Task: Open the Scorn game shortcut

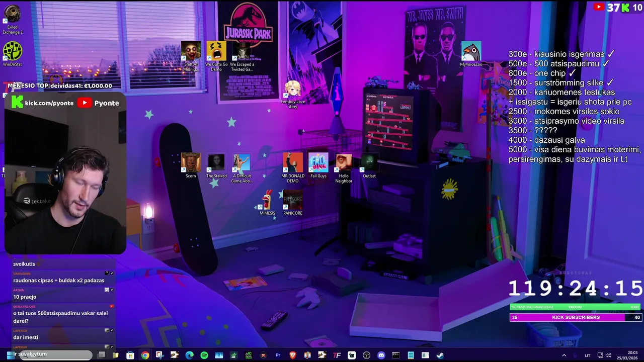Action: 191,165
